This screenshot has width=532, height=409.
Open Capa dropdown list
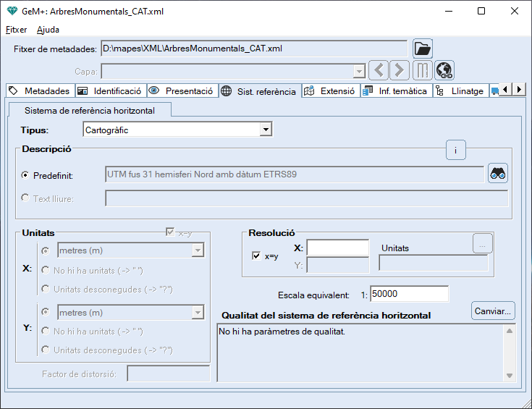coord(358,71)
